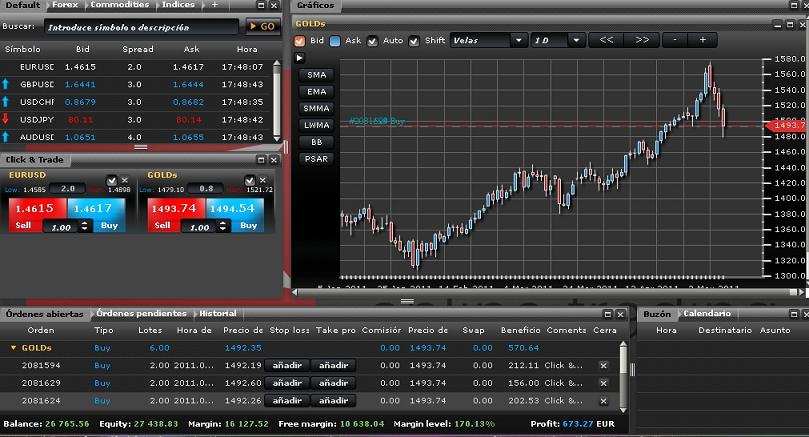Open the Órdenes pendientes tab
The image size is (809, 437).
coord(141,314)
